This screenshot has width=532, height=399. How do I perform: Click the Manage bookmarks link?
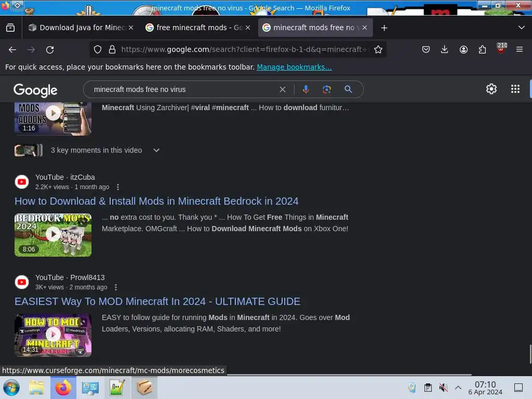(294, 67)
